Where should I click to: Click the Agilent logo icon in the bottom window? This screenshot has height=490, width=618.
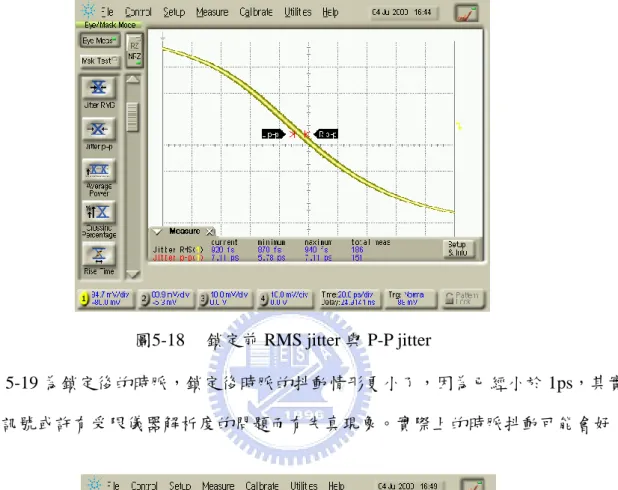(x=94, y=484)
